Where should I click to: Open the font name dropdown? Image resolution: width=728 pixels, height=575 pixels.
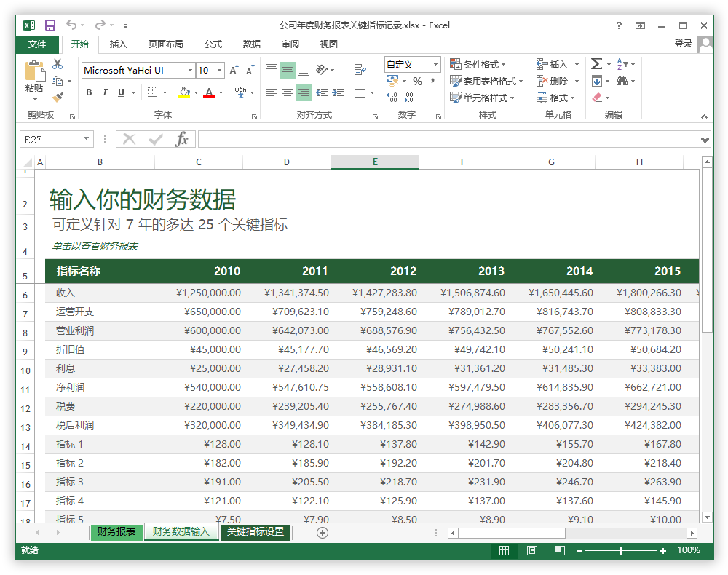(x=190, y=70)
